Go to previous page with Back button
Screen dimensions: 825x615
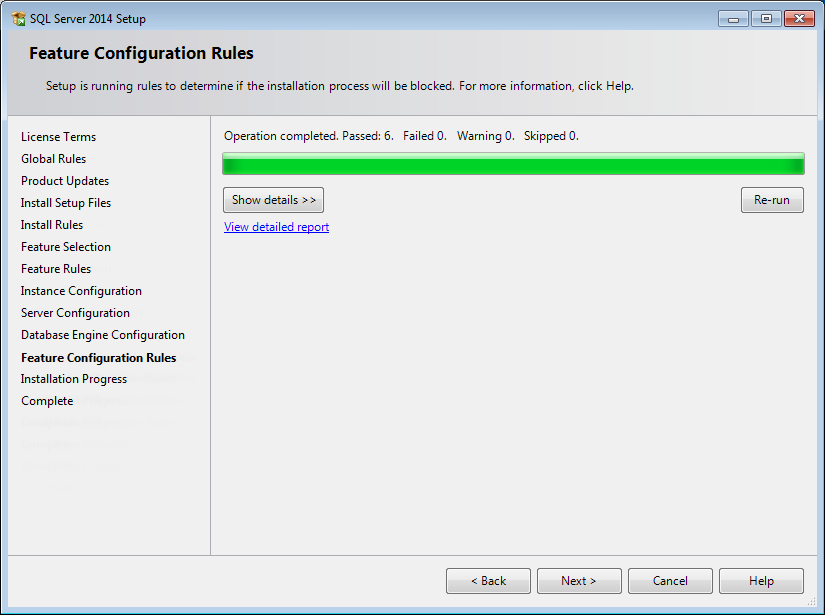click(x=488, y=581)
